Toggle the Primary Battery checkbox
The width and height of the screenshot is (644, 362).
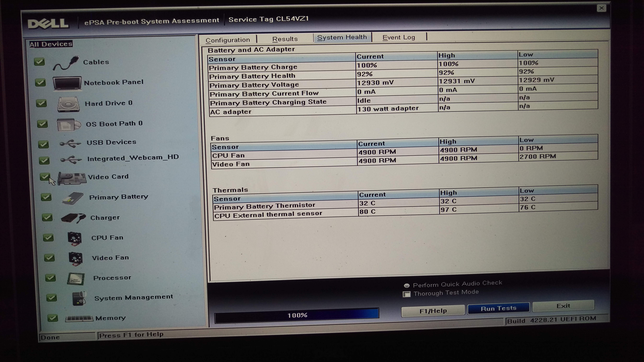click(46, 197)
